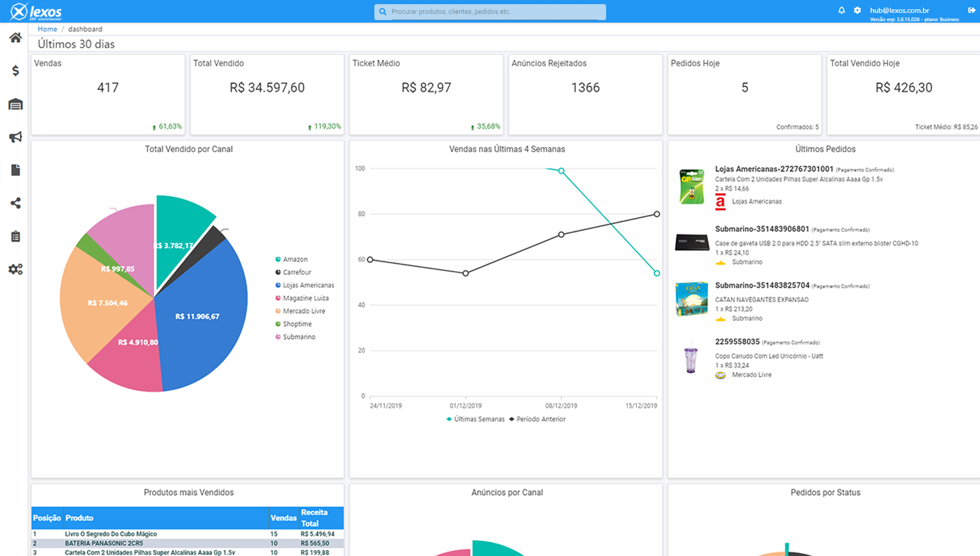Open the megaphone announcements icon
The image size is (980, 556).
pyautogui.click(x=15, y=137)
